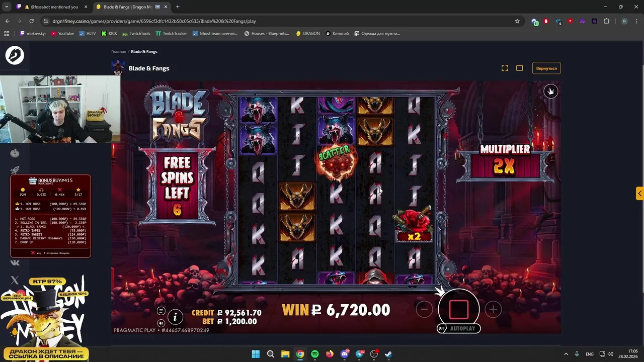Screen dimensions: 644x362
Task: Increase the bet with the plus button
Action: [493, 310]
